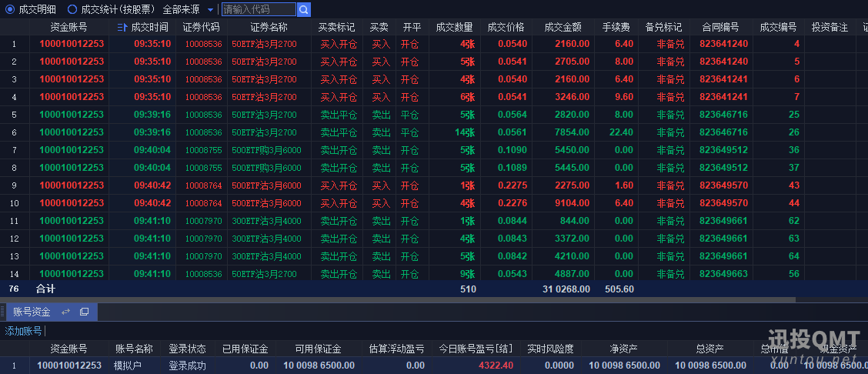Click the horizontal scrollbar of trade table
The image size is (868, 374).
coord(398,300)
